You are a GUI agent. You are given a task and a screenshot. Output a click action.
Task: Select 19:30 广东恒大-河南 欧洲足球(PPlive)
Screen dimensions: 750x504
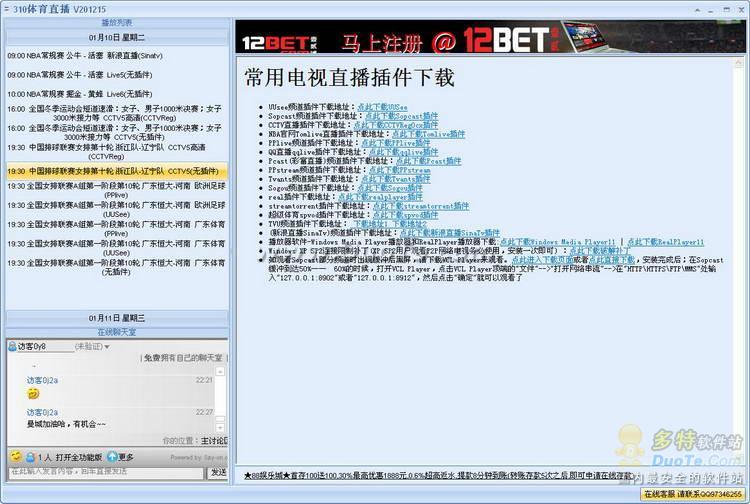pyautogui.click(x=117, y=190)
